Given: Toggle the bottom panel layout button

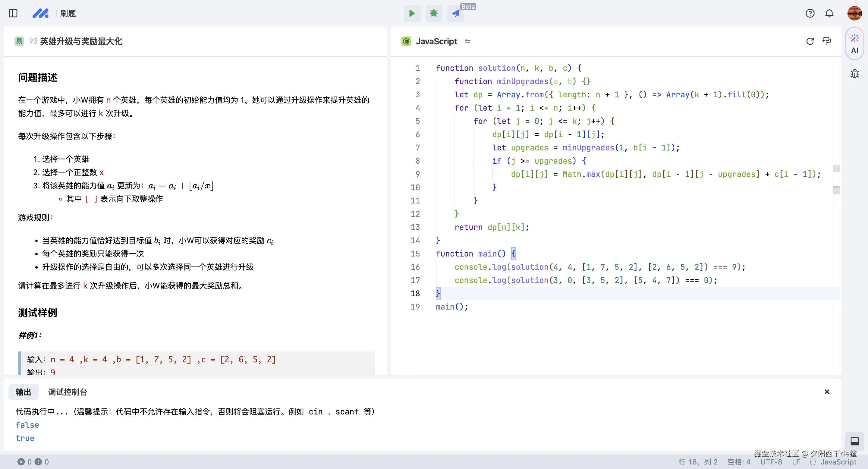Looking at the screenshot, I should click(x=854, y=441).
